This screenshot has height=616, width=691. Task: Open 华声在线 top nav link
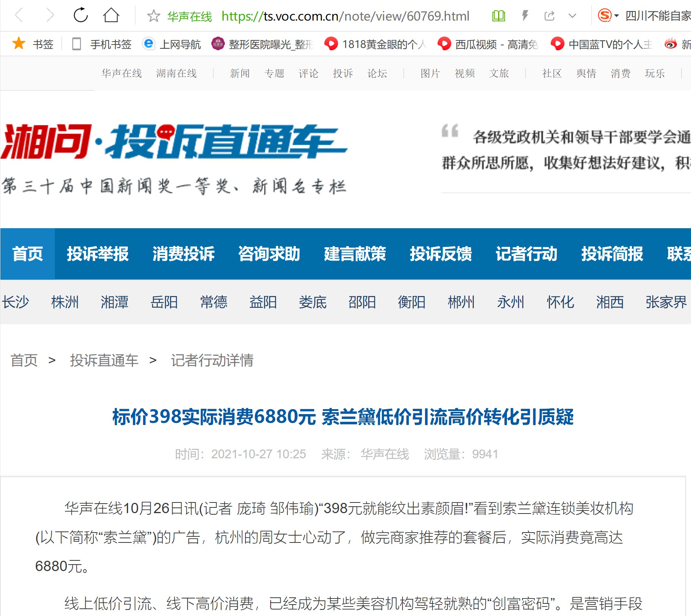click(122, 73)
